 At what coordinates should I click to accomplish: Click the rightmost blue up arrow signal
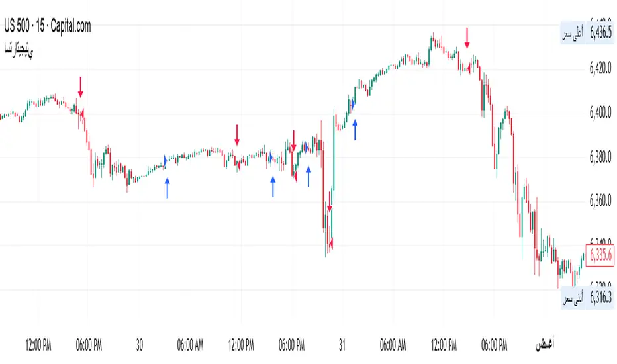pyautogui.click(x=356, y=129)
